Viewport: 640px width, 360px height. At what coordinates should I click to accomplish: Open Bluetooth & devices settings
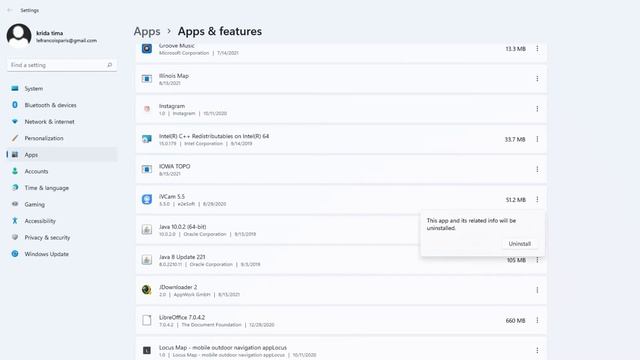[x=62, y=105]
